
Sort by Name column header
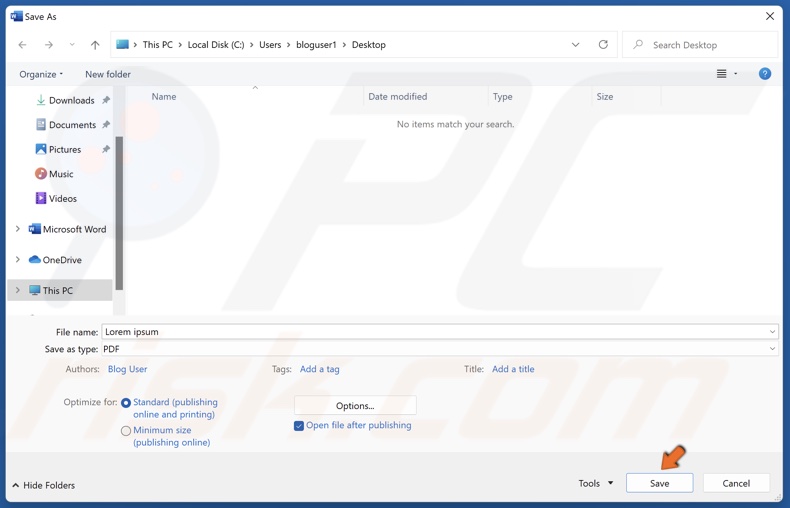click(x=164, y=96)
